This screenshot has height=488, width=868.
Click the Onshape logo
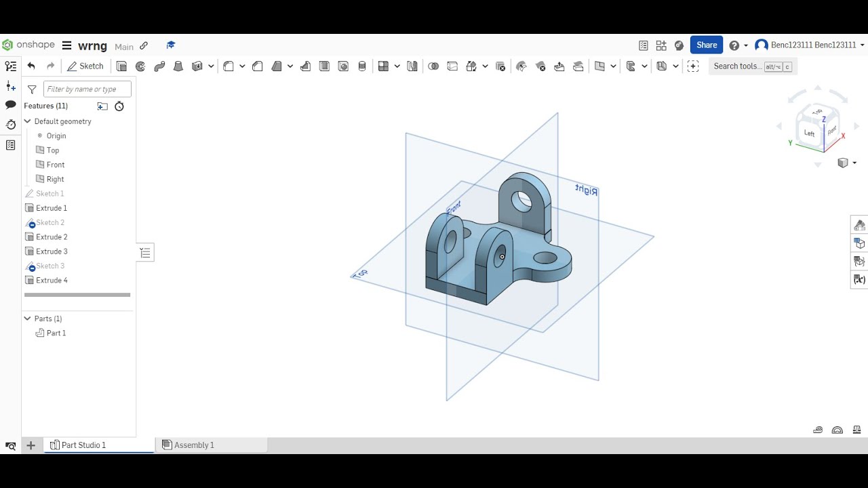(x=28, y=45)
